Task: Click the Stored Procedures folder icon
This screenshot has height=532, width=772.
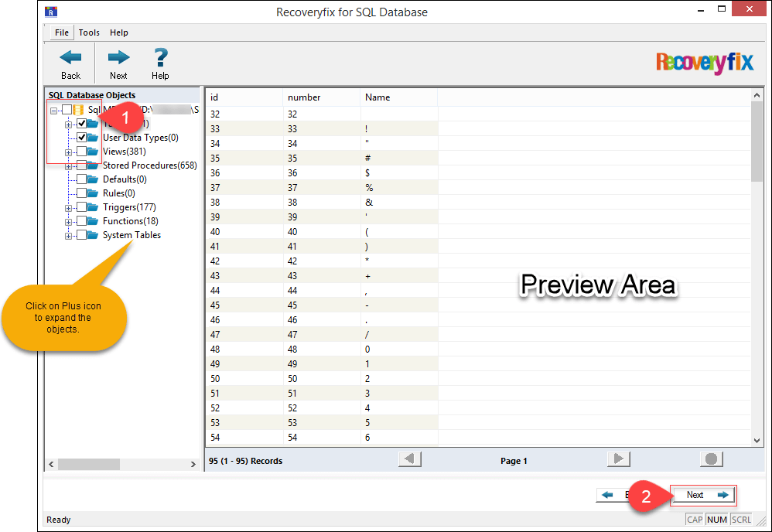Action: point(93,165)
